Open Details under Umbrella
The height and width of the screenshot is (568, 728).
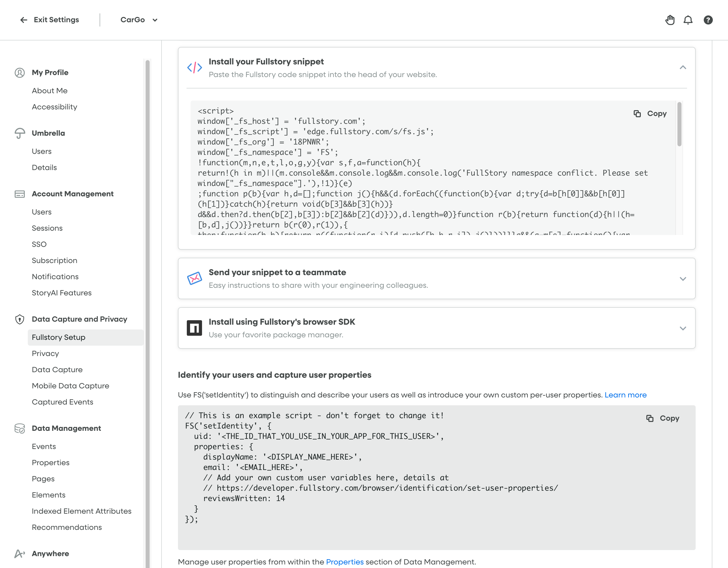pyautogui.click(x=44, y=168)
